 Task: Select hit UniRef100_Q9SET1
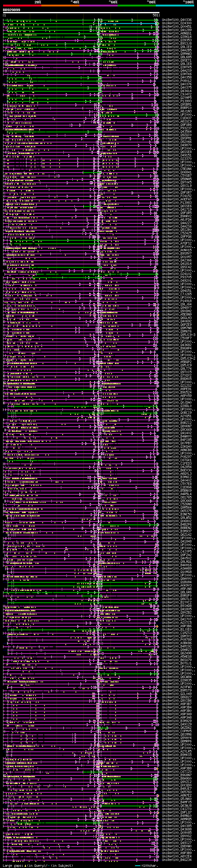pyautogui.click(x=177, y=61)
